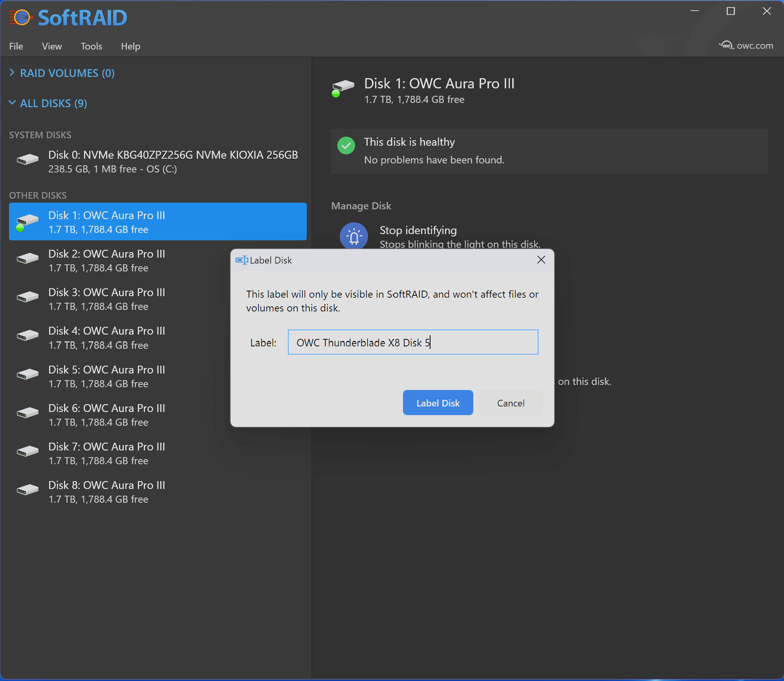Open the Help menu
Viewport: 784px width, 681px height.
point(130,46)
